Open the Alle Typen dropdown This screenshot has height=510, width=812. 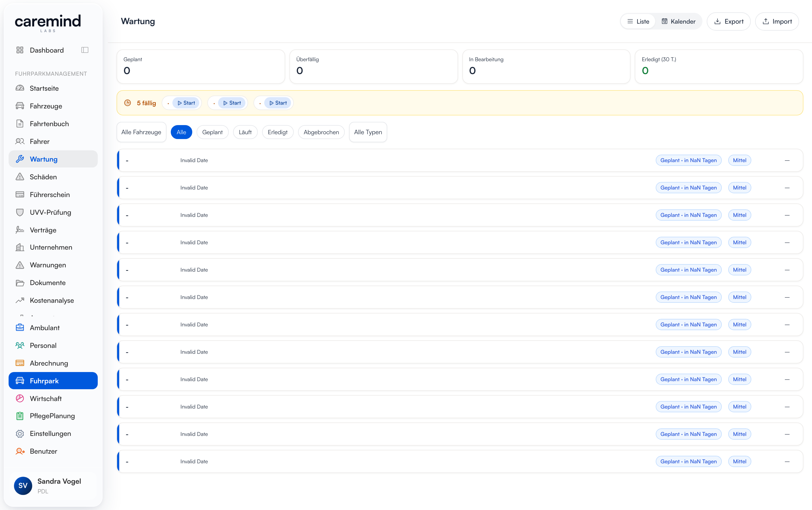tap(368, 132)
